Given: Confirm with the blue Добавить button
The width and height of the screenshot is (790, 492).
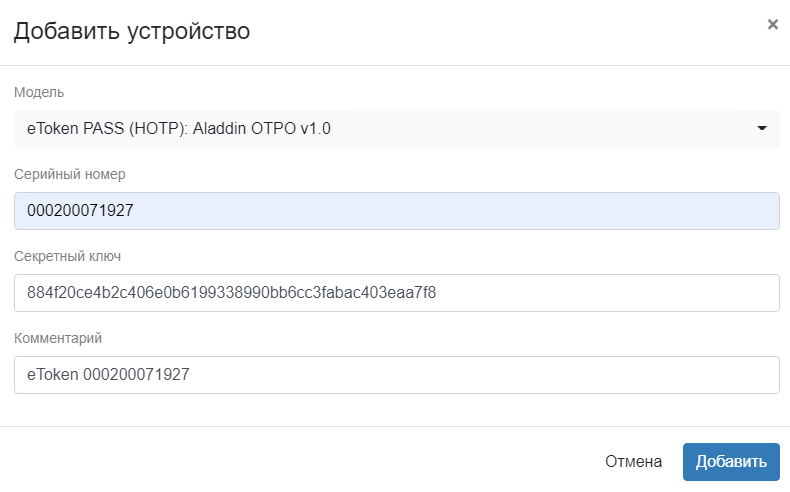Looking at the screenshot, I should (731, 461).
